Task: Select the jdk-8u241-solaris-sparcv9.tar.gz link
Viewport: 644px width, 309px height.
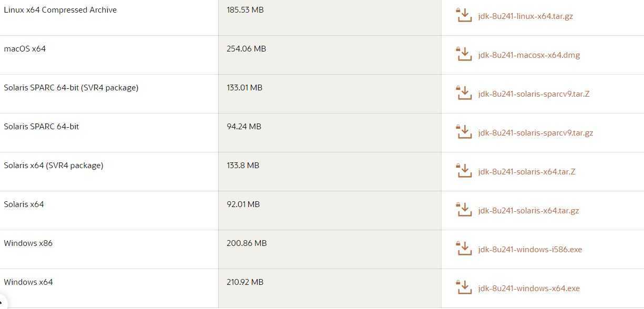Action: point(536,133)
